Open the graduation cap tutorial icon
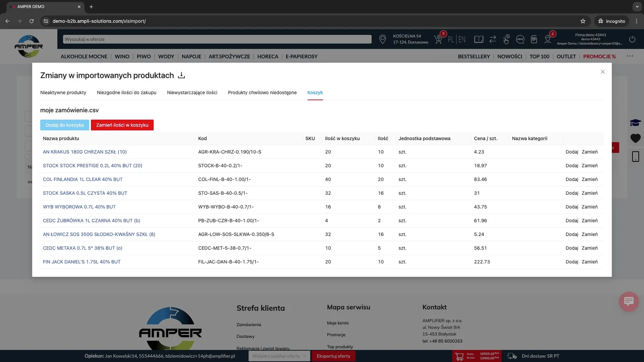The width and height of the screenshot is (644, 362). [636, 123]
